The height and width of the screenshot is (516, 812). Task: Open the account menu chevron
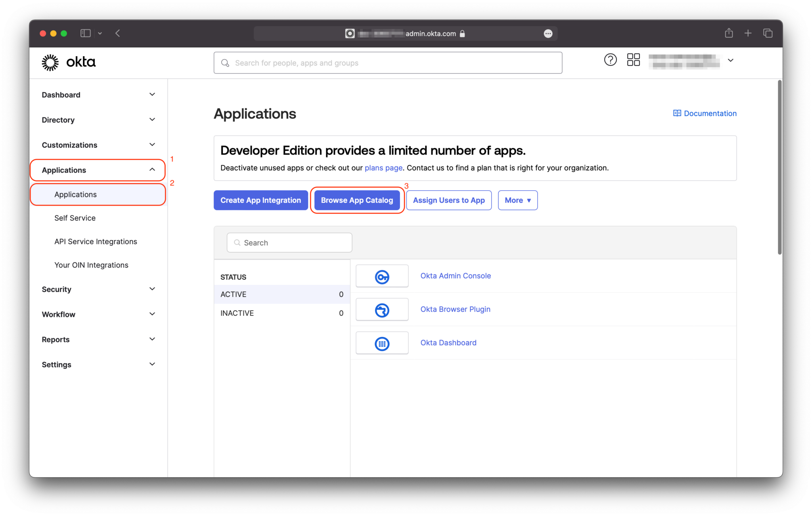point(731,60)
